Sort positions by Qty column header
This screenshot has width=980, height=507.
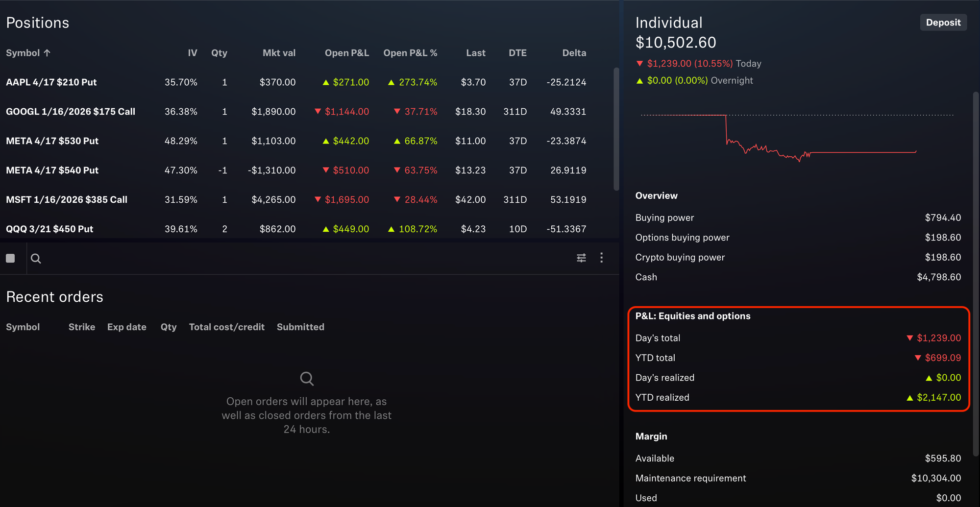(x=219, y=53)
